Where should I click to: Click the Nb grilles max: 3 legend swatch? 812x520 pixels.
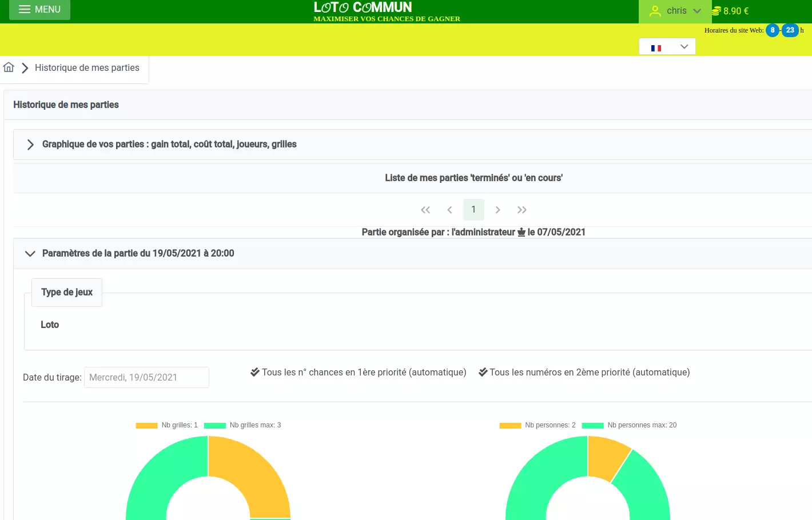215,426
